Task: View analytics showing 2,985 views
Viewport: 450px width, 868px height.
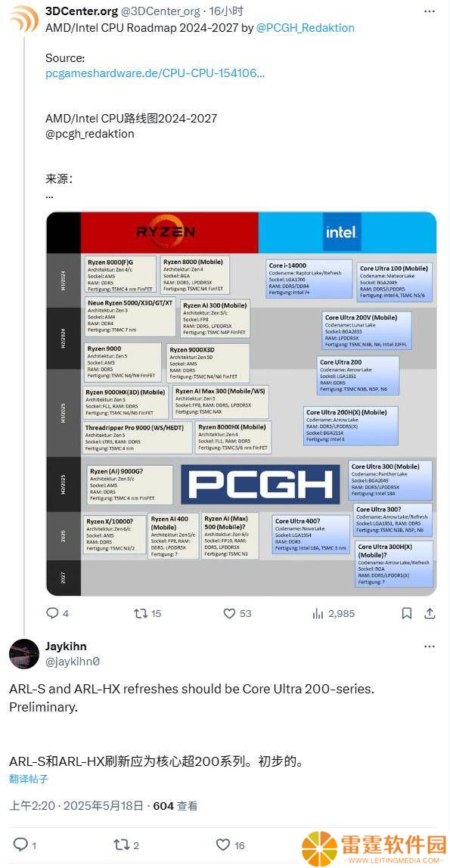Action: coord(334,613)
